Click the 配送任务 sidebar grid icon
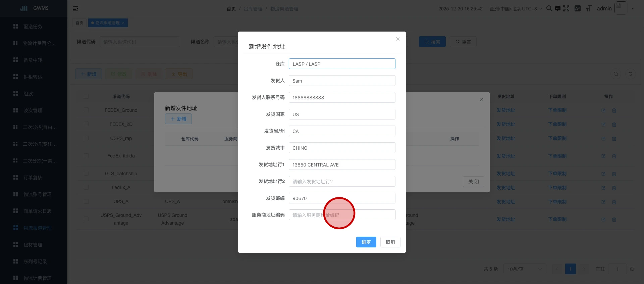The image size is (644, 284). tap(15, 26)
